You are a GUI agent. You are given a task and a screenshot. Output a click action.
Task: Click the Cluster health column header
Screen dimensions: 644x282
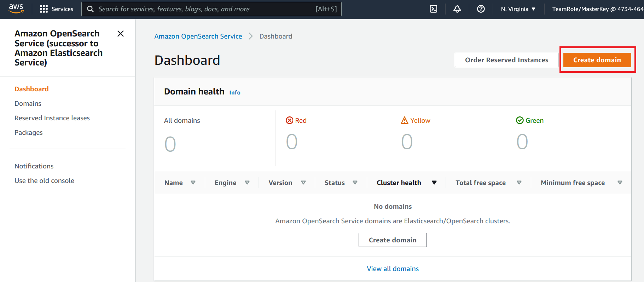point(399,183)
